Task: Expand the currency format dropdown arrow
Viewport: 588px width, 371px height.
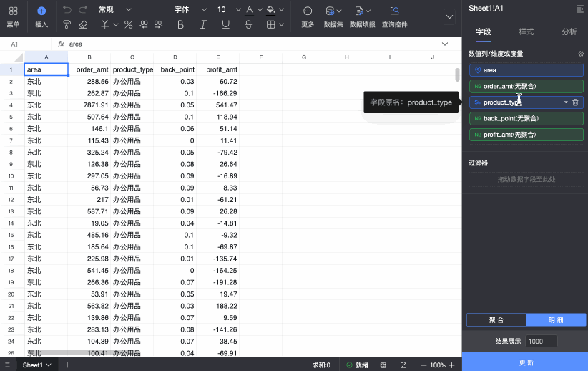Action: click(x=115, y=25)
